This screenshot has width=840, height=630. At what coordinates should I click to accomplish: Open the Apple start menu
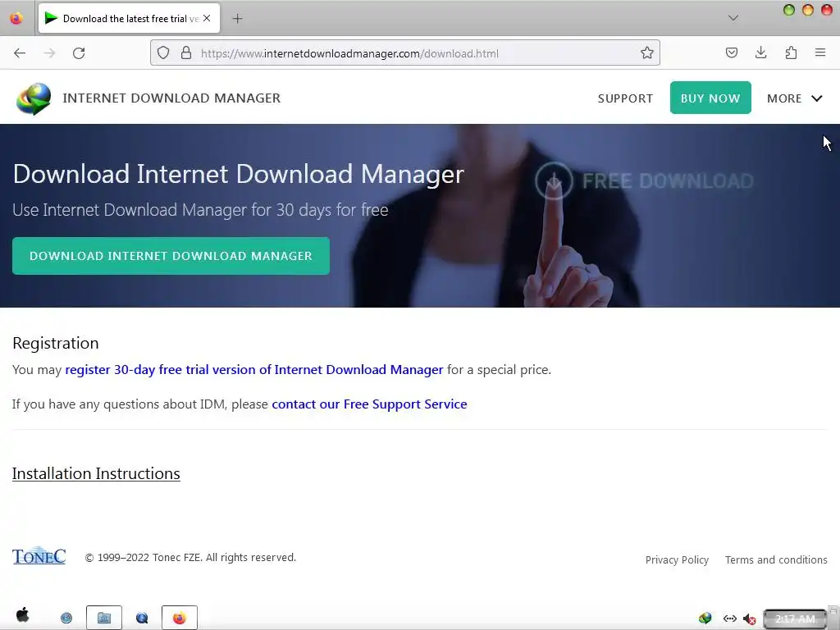pos(22,615)
